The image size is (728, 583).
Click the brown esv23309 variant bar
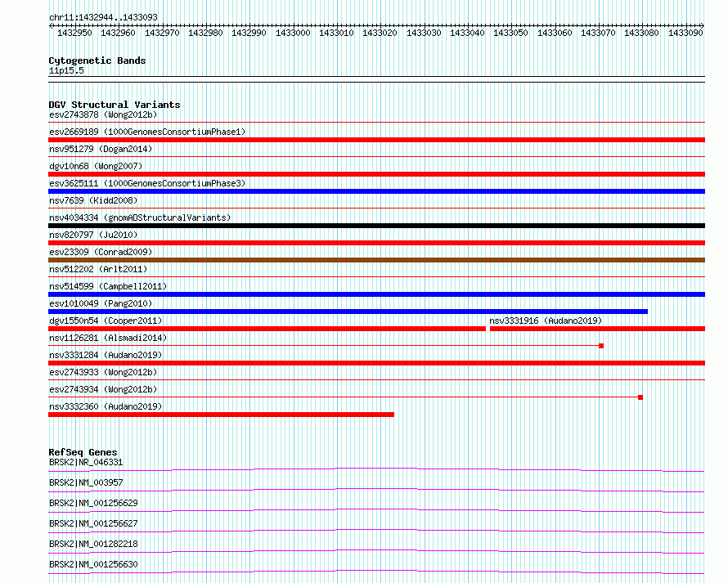click(x=376, y=260)
